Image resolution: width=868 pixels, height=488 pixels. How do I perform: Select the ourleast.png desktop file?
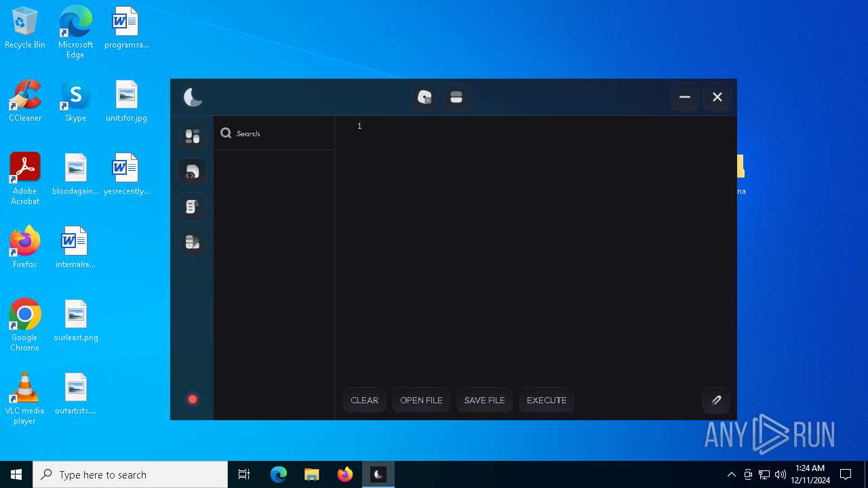tap(75, 321)
